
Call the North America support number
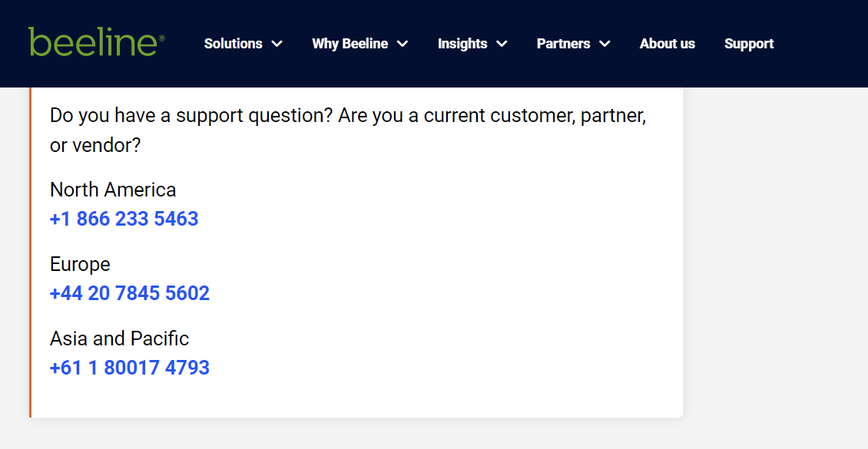tap(124, 219)
